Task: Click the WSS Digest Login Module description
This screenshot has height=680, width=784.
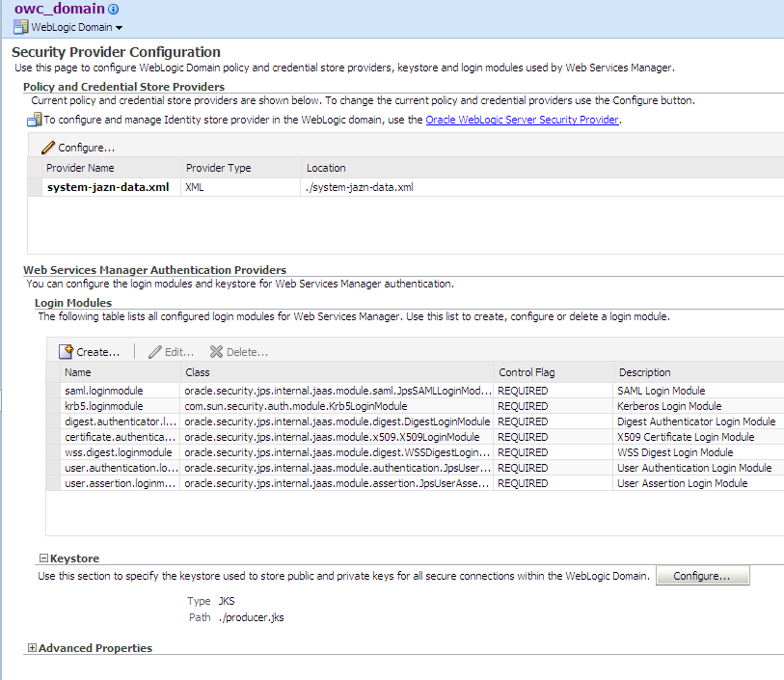Action: click(675, 452)
